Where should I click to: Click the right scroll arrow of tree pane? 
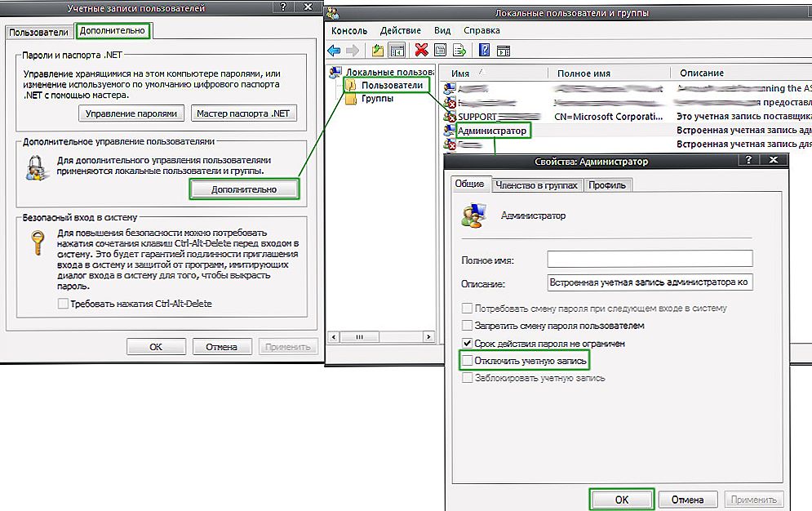[x=428, y=337]
